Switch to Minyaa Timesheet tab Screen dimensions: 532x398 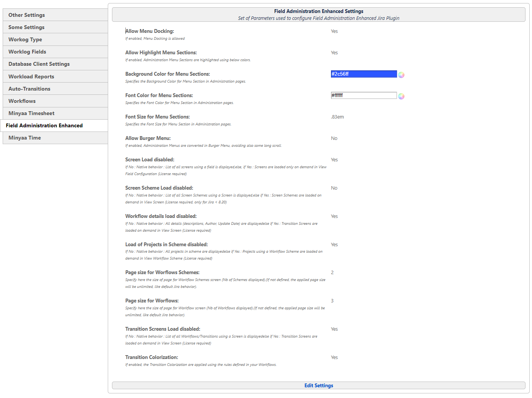(x=31, y=113)
